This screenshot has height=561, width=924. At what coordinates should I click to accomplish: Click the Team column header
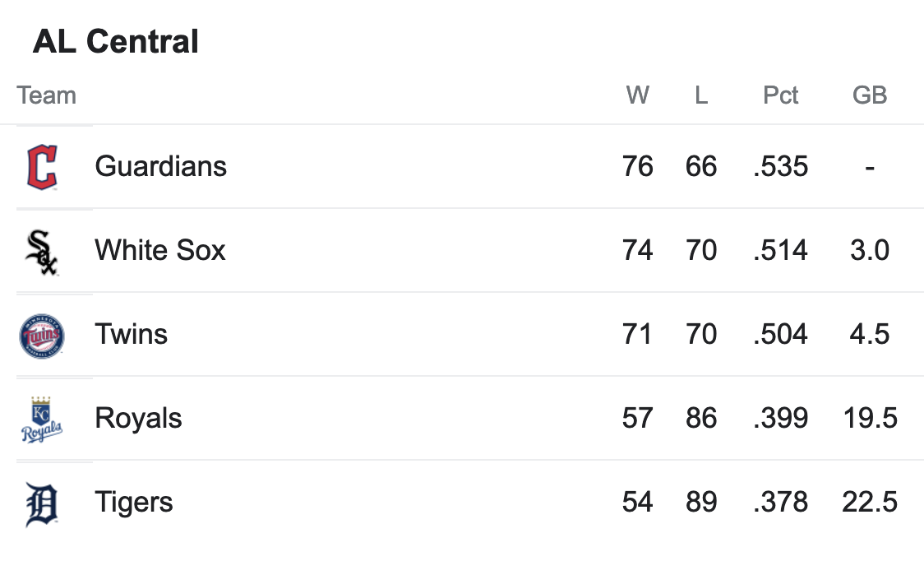47,95
